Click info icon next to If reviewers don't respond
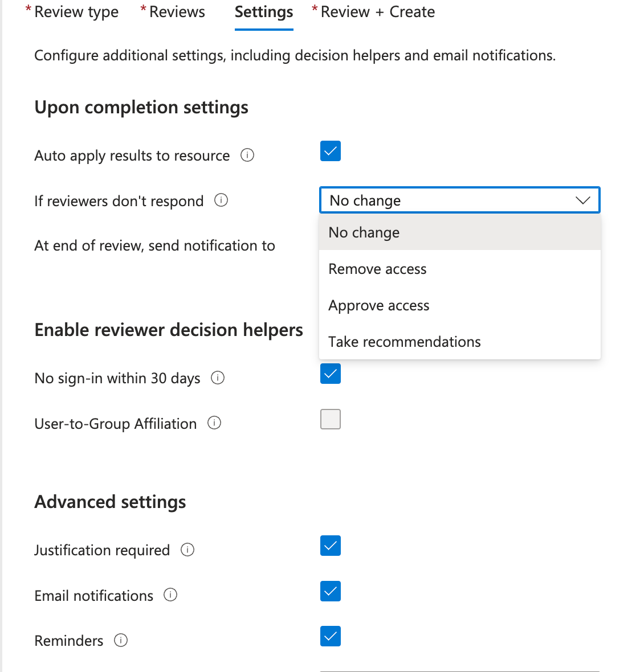636x672 pixels. tap(221, 200)
